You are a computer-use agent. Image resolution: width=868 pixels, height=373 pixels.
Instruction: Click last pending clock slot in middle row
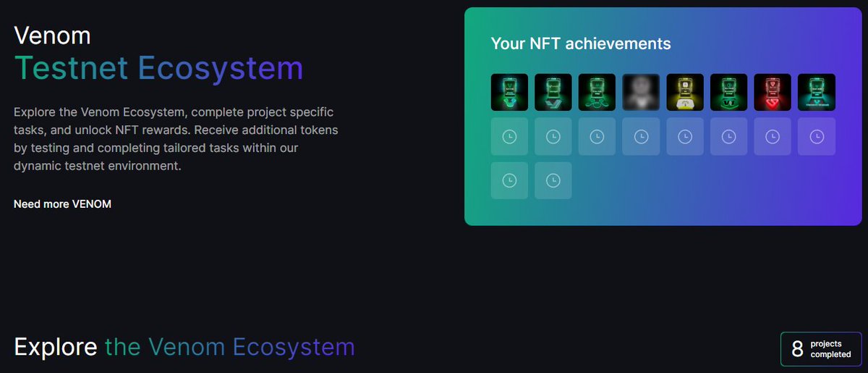[x=817, y=136]
